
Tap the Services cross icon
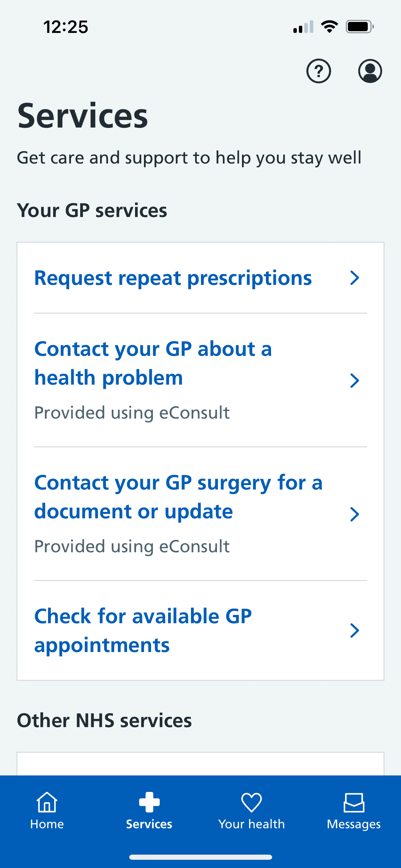click(149, 802)
